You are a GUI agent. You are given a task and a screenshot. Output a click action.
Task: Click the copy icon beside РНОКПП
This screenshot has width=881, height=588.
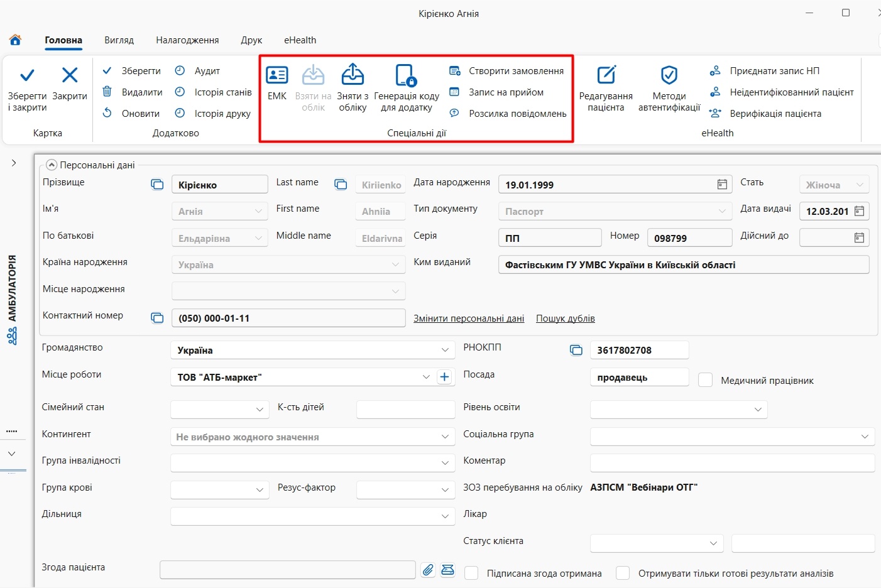click(x=576, y=350)
